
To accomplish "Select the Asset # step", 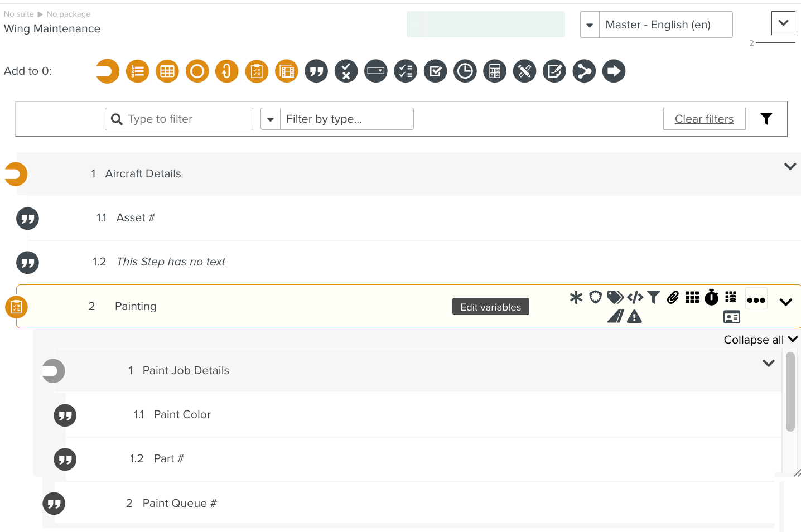I will pyautogui.click(x=414, y=218).
